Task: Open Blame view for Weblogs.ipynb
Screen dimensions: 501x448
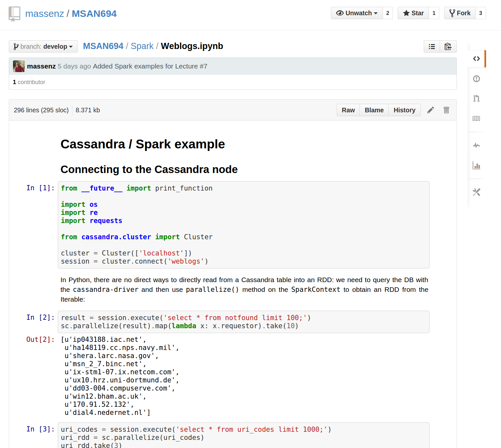Action: [x=374, y=110]
